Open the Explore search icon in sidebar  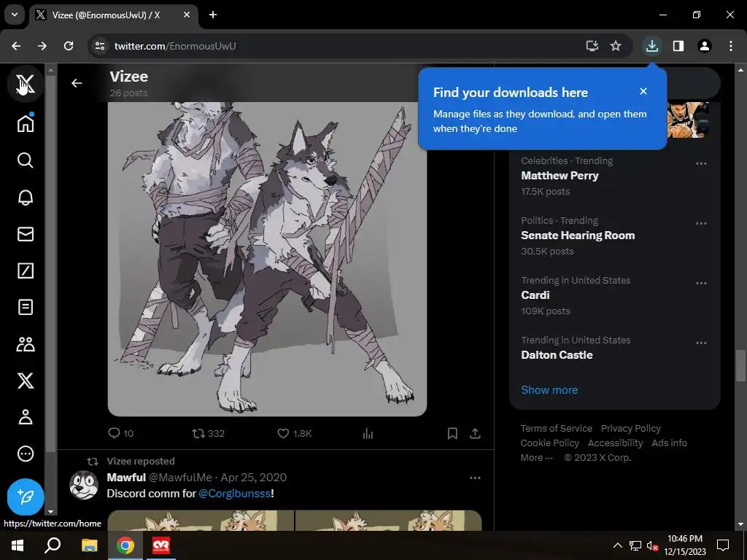click(26, 160)
